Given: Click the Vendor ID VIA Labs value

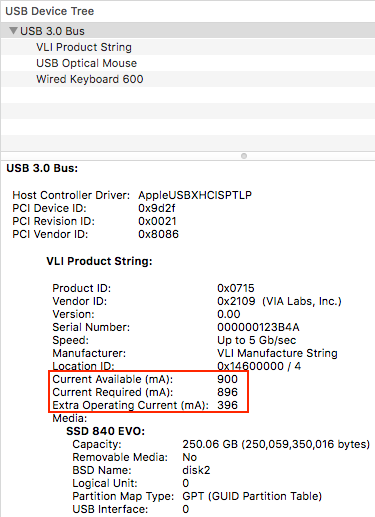Looking at the screenshot, I should (279, 301).
